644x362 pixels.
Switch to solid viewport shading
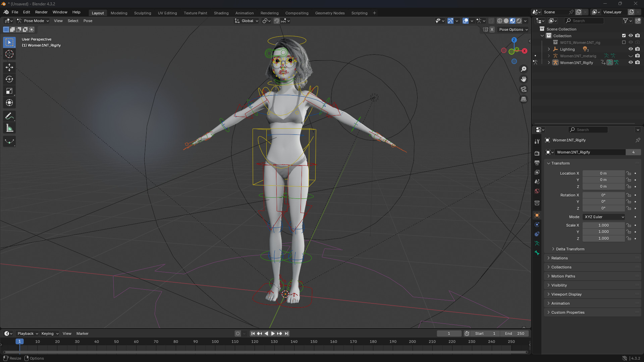coord(506,21)
